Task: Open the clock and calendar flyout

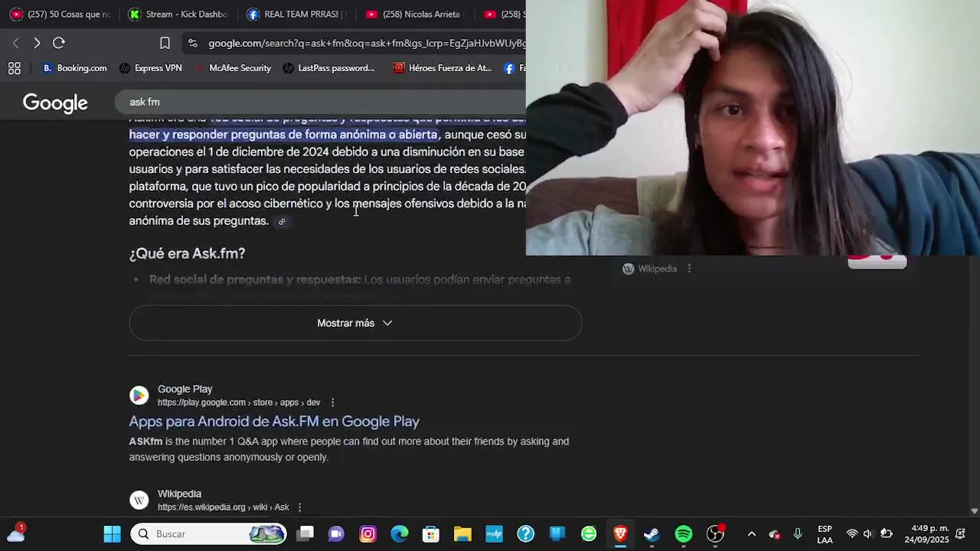Action: point(926,534)
